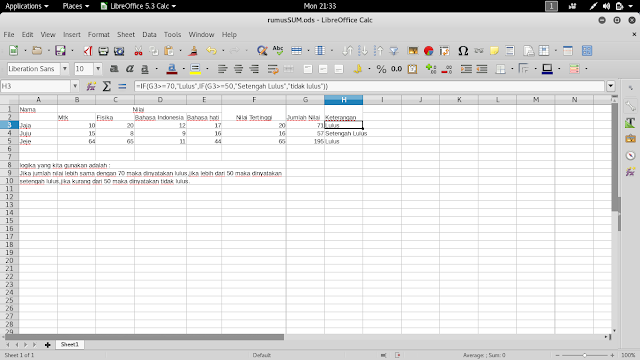Open Undo history dropdown arrow
This screenshot has height=360, width=640.
pyautogui.click(x=223, y=51)
